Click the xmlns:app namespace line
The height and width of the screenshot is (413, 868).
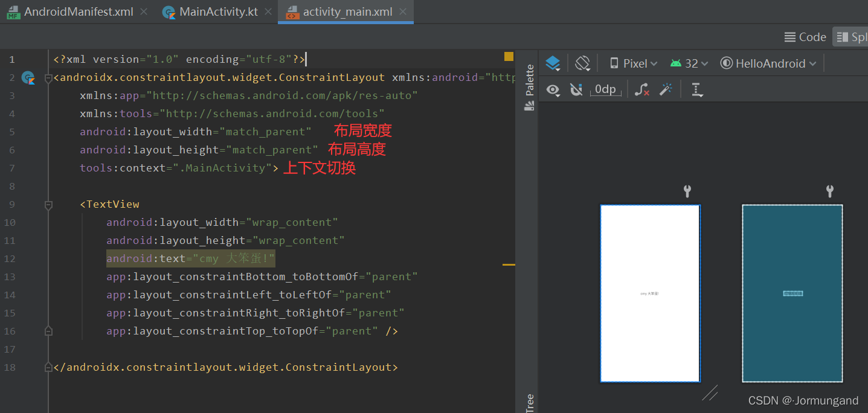click(x=249, y=95)
